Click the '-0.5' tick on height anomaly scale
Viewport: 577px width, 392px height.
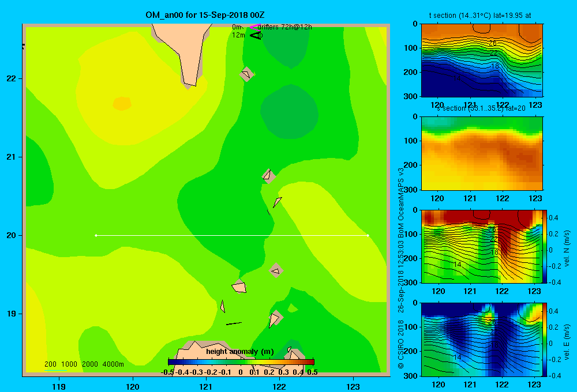tap(167, 372)
